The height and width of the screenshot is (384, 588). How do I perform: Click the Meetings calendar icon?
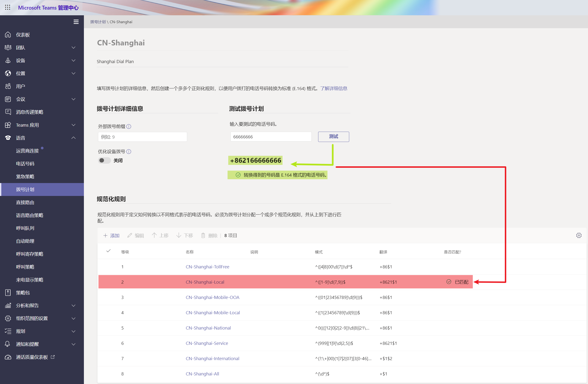coord(8,99)
